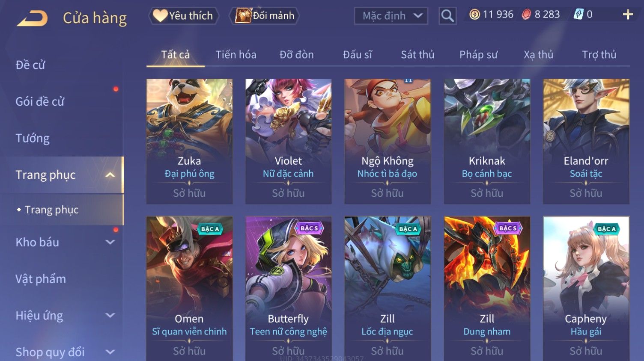Select the Violet Nữ đặc cảnh skin card
644x361 pixels.
tap(288, 141)
